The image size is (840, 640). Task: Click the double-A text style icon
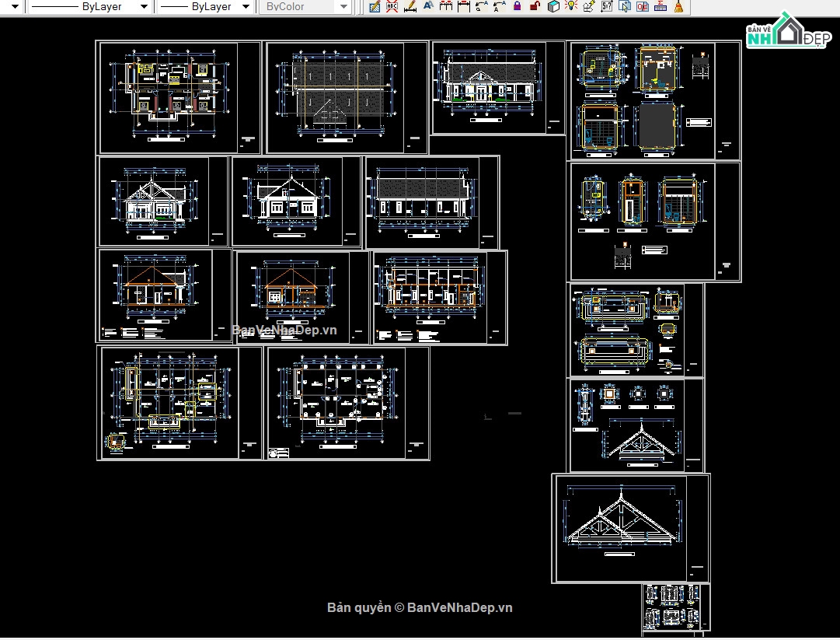[428, 5]
